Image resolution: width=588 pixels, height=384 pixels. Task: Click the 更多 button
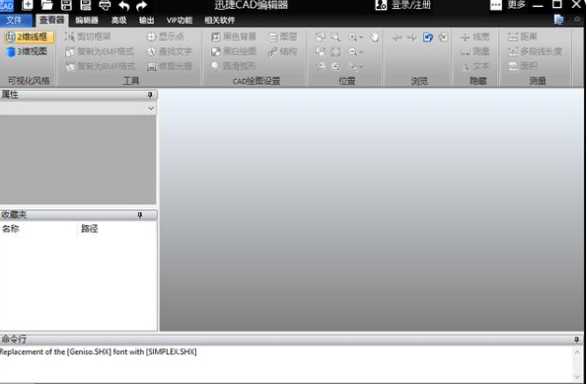pos(508,5)
